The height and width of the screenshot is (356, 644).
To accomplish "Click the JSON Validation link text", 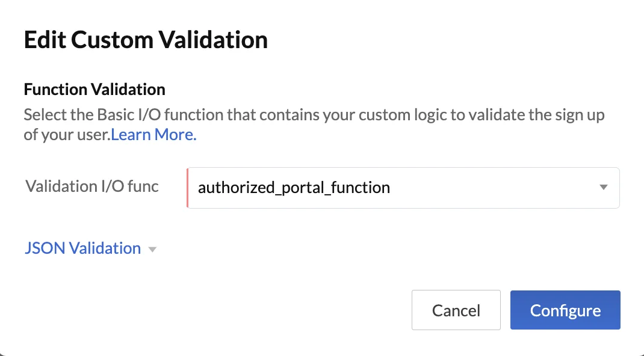I will (83, 248).
